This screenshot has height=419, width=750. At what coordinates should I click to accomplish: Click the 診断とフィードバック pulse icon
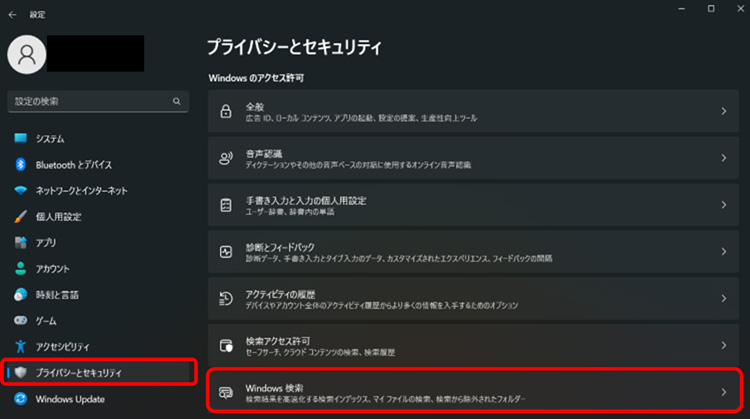pyautogui.click(x=226, y=252)
